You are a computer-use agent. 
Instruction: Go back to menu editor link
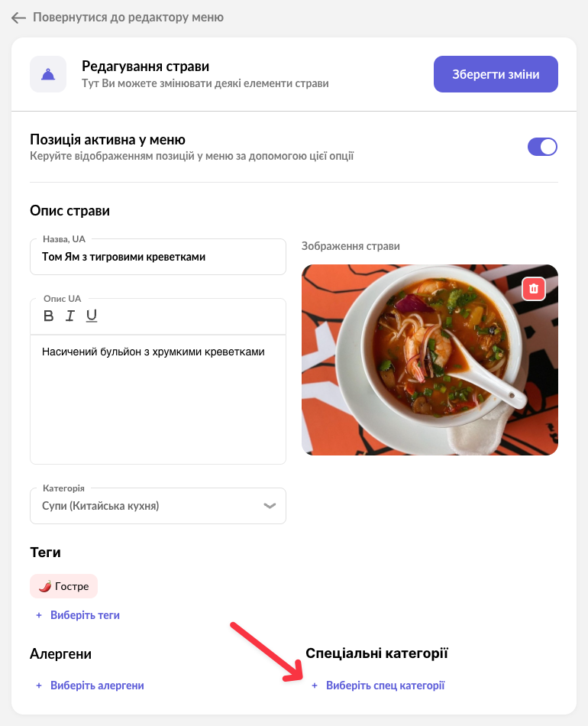click(128, 17)
